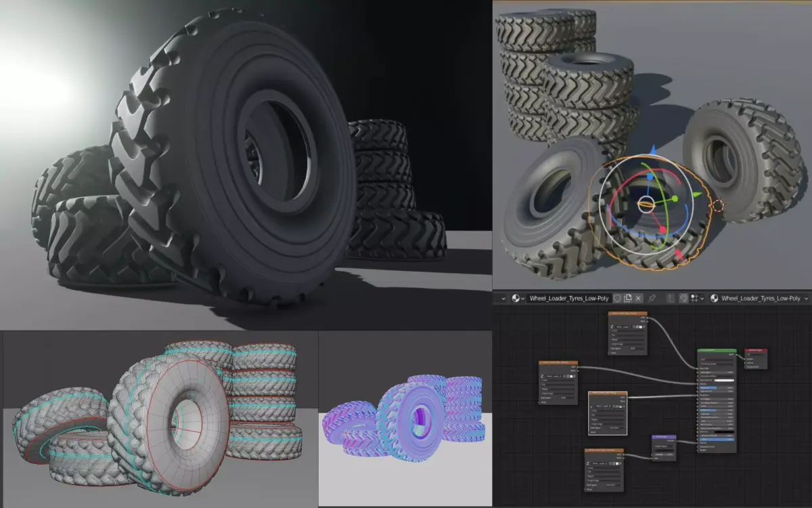Click the shader ball icon beside the right material name
Image resolution: width=812 pixels, height=508 pixels.
click(713, 299)
